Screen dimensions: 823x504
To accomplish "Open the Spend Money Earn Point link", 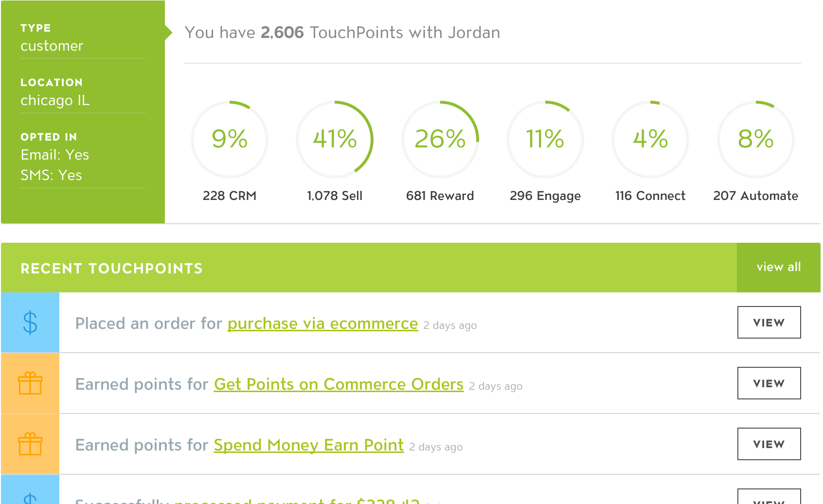I will (308, 445).
